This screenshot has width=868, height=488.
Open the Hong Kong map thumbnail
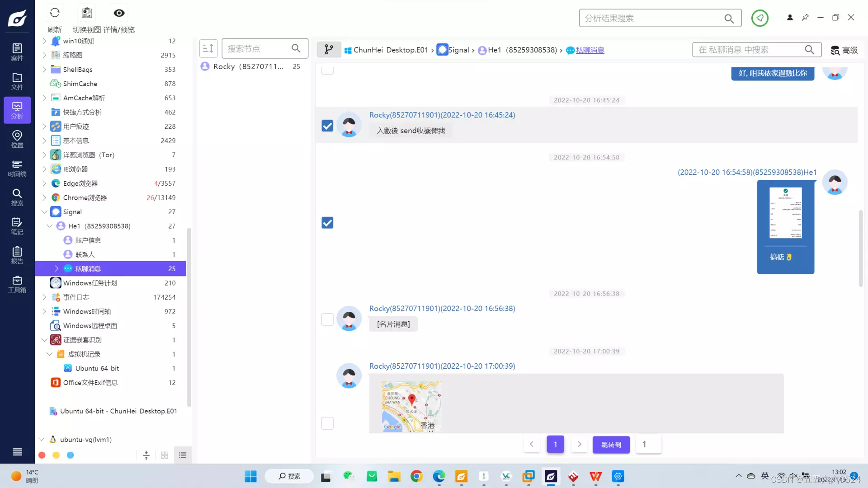click(411, 406)
